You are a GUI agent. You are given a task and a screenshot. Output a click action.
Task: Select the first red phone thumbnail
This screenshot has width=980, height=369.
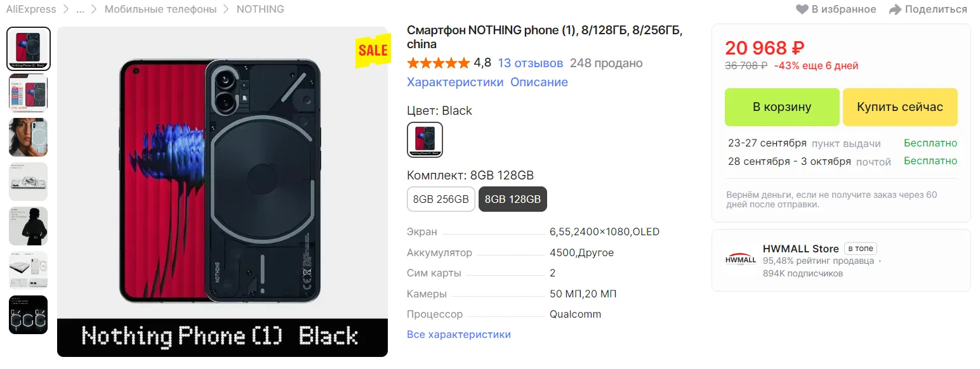tap(28, 48)
